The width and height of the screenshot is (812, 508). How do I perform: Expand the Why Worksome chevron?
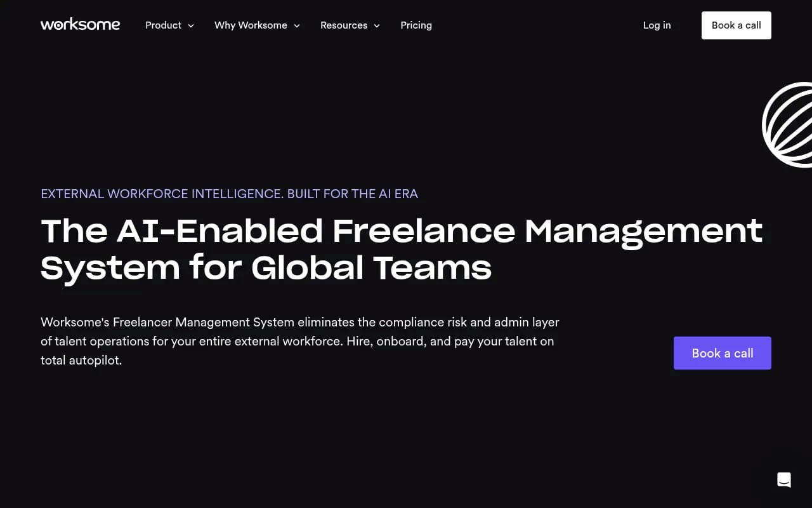(297, 25)
